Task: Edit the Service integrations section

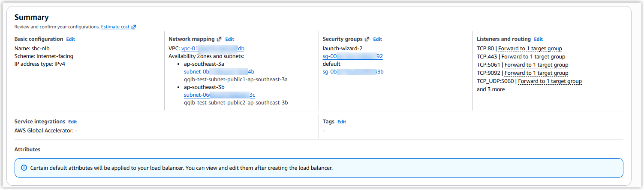Action: click(x=72, y=122)
